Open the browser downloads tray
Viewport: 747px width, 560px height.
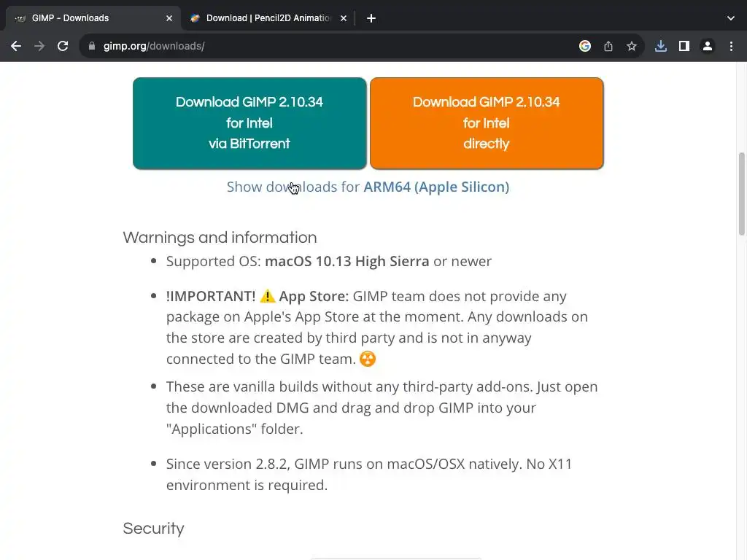point(661,46)
